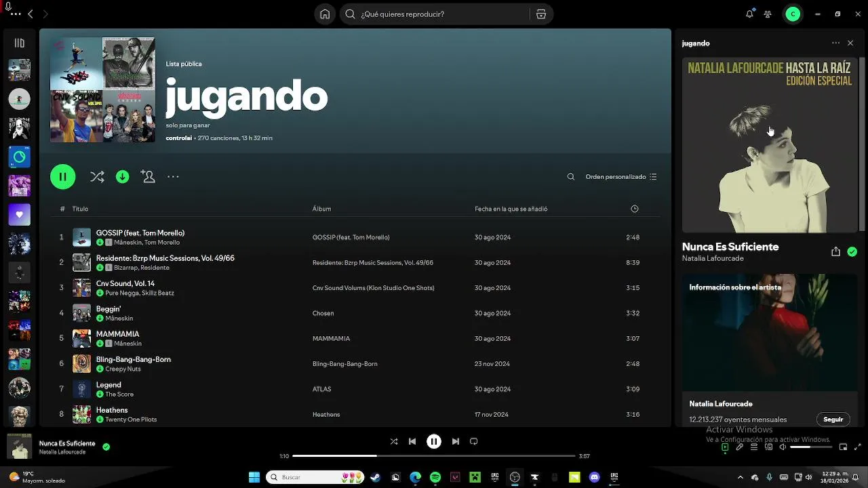The height and width of the screenshot is (488, 868).
Task: Follow Natalia Lafourcade with Seguir button
Action: pos(833,420)
